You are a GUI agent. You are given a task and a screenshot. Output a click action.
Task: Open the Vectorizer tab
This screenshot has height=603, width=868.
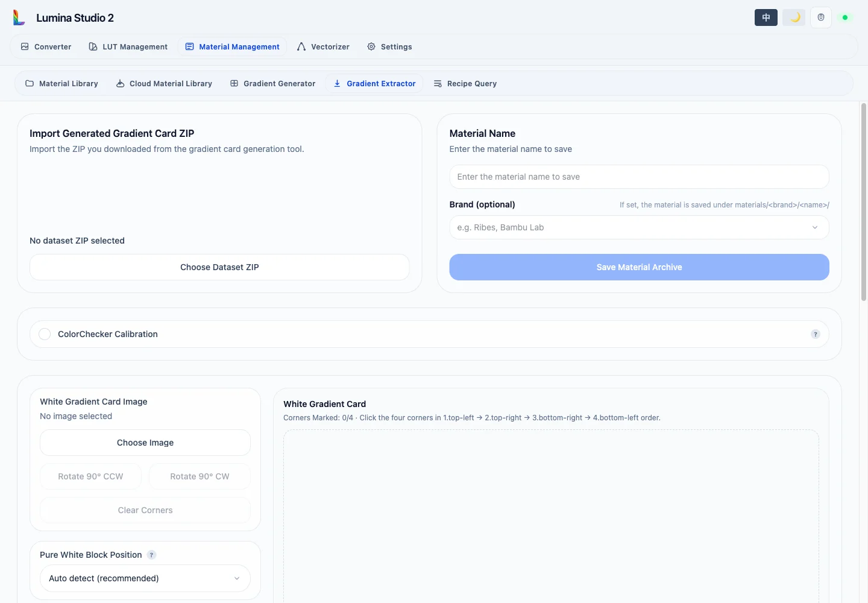coord(323,46)
